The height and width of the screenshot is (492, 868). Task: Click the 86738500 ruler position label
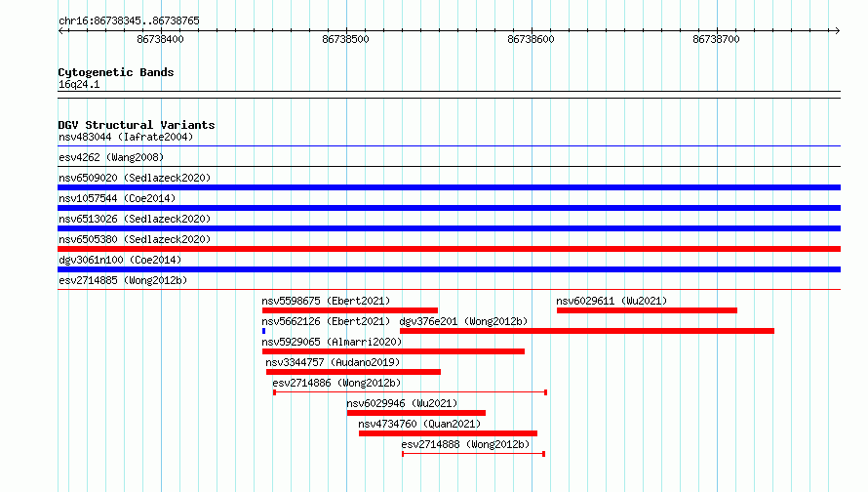click(345, 39)
